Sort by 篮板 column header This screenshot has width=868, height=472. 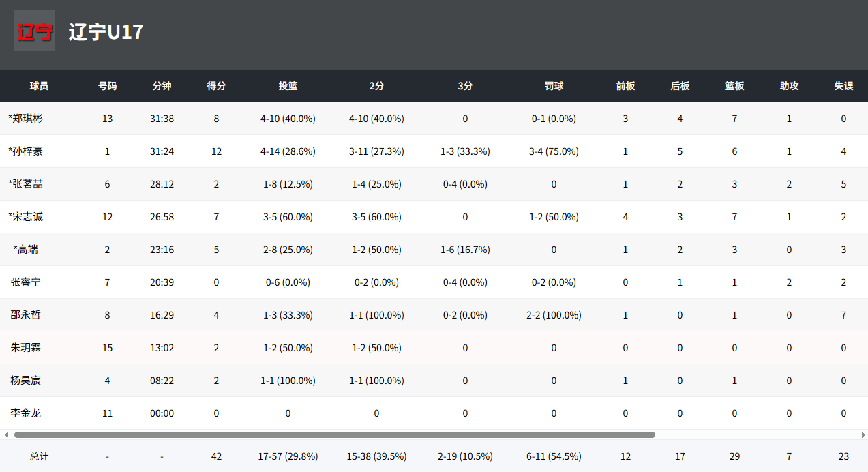(x=734, y=86)
